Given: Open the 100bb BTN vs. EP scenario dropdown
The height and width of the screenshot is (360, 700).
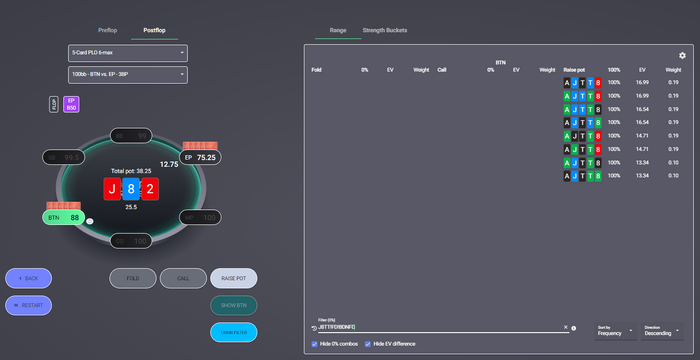Looking at the screenshot, I should pos(128,75).
